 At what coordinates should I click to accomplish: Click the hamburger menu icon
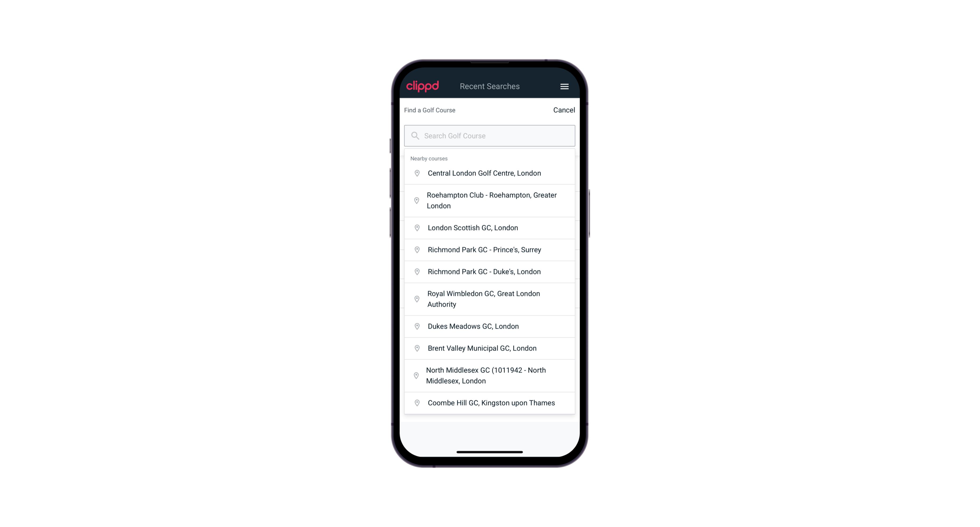564,86
